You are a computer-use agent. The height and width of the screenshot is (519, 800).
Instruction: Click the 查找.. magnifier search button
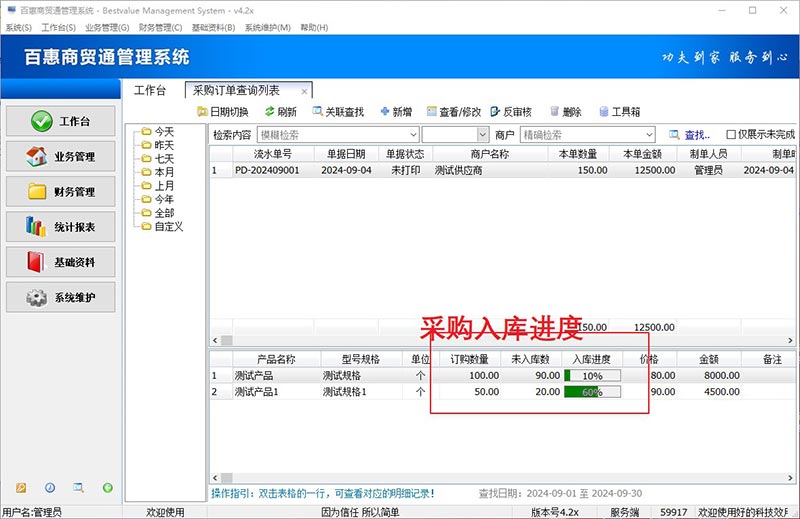(x=689, y=135)
